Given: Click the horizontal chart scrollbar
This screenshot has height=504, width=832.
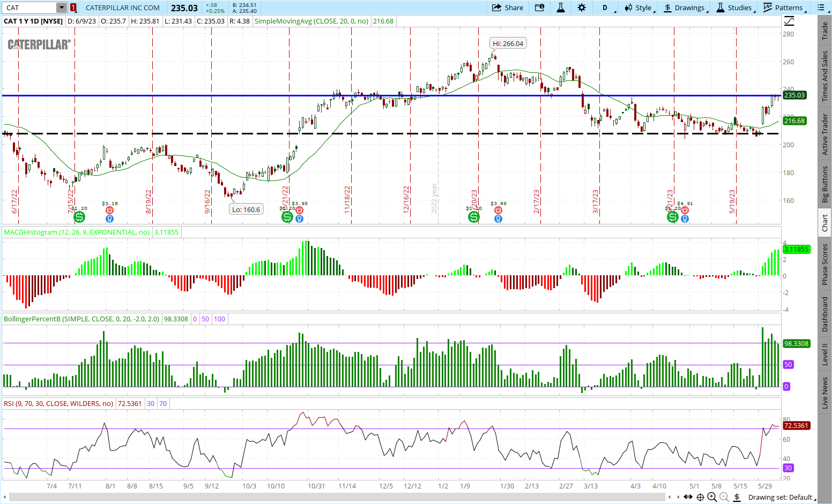Looking at the screenshot, I should (x=338, y=497).
